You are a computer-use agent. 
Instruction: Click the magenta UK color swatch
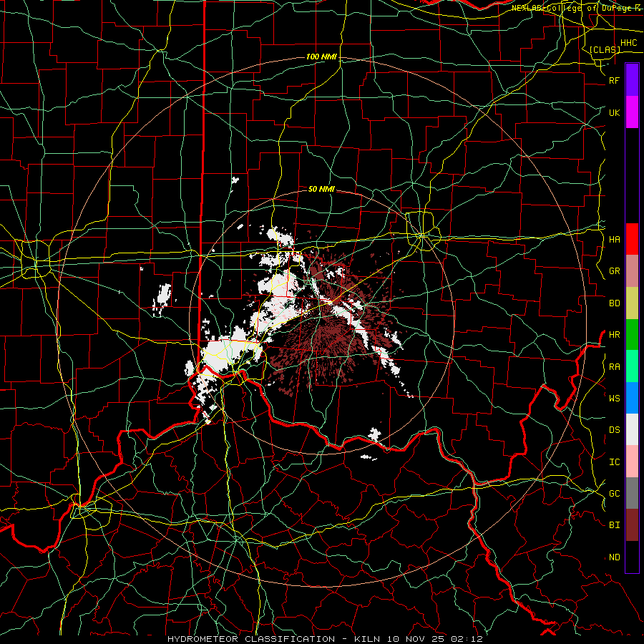pos(632,112)
